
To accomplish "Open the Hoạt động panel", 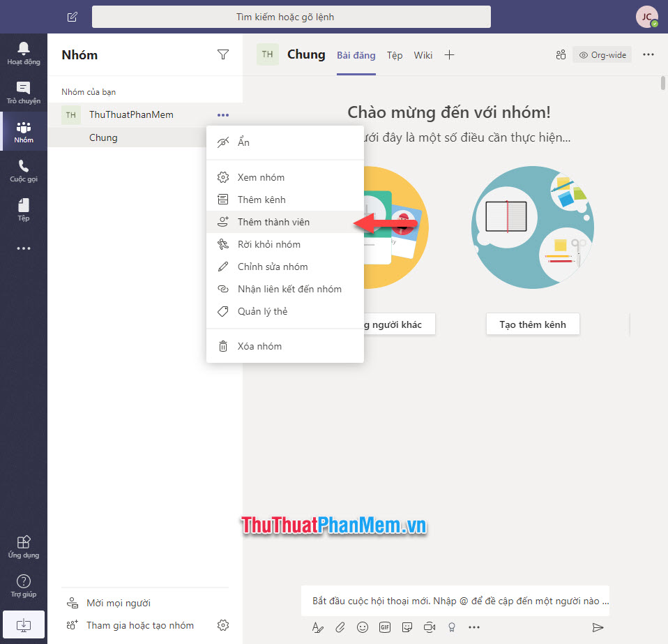I will (x=23, y=54).
